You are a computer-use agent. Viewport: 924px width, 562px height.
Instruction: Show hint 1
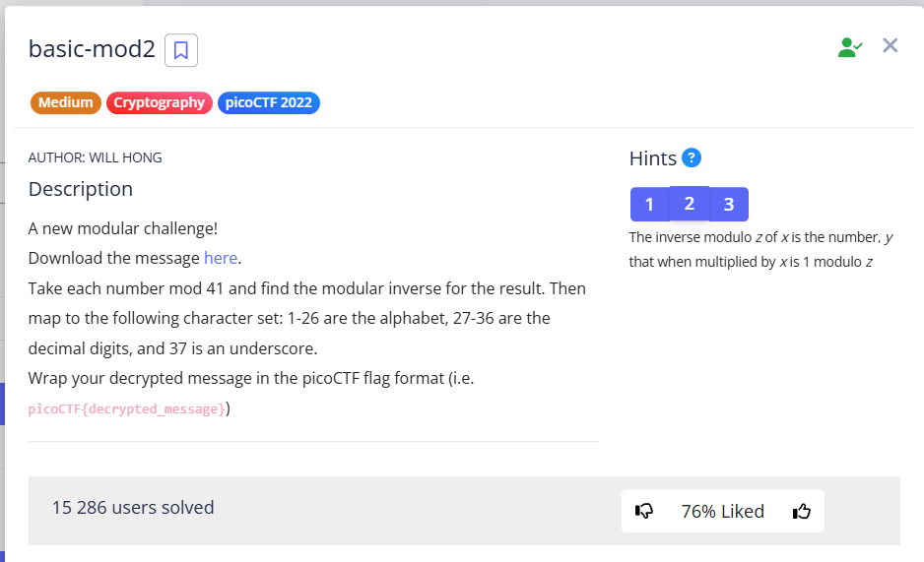(x=650, y=205)
